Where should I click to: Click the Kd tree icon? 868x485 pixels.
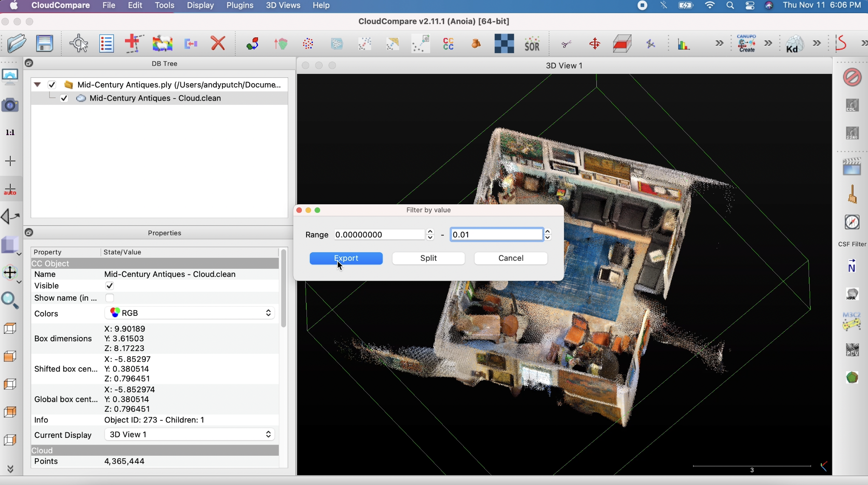pos(794,44)
